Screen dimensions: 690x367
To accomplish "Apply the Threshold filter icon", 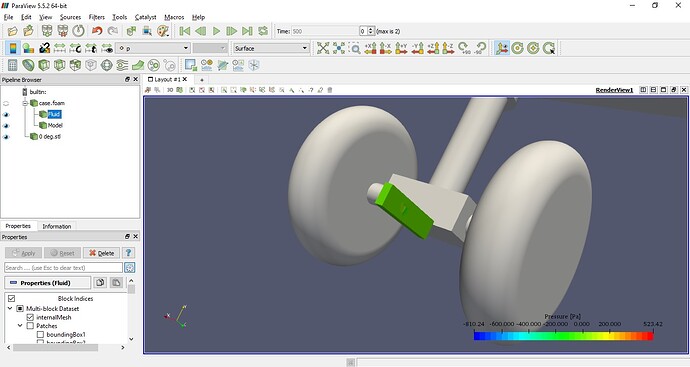I will [x=75, y=65].
